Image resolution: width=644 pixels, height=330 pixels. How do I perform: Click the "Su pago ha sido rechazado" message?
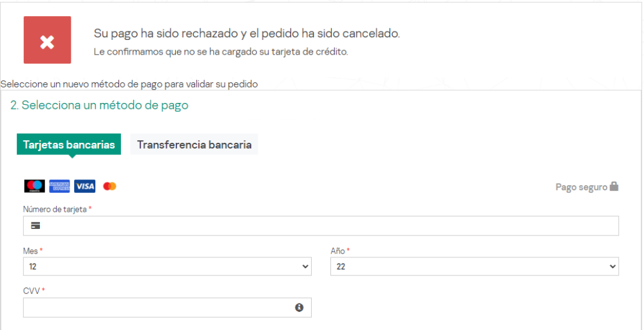[247, 33]
